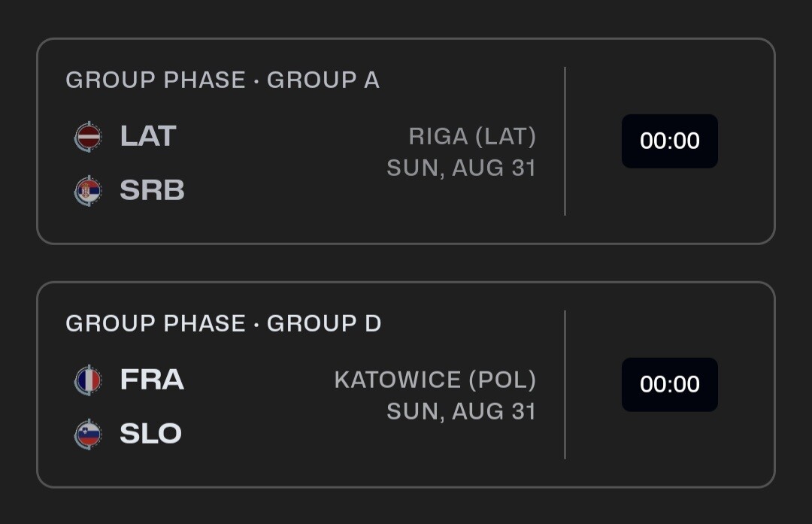Click the Slovenia flag icon
The width and height of the screenshot is (812, 524).
[88, 434]
